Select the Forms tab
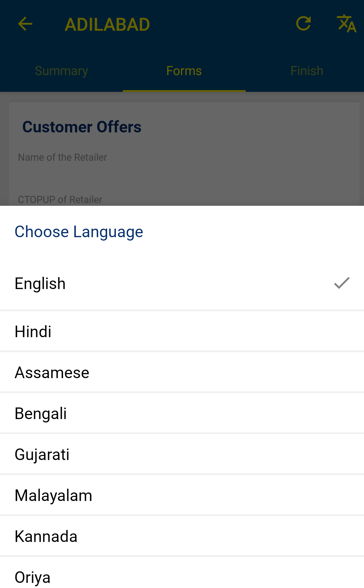364x588 pixels. tap(184, 71)
